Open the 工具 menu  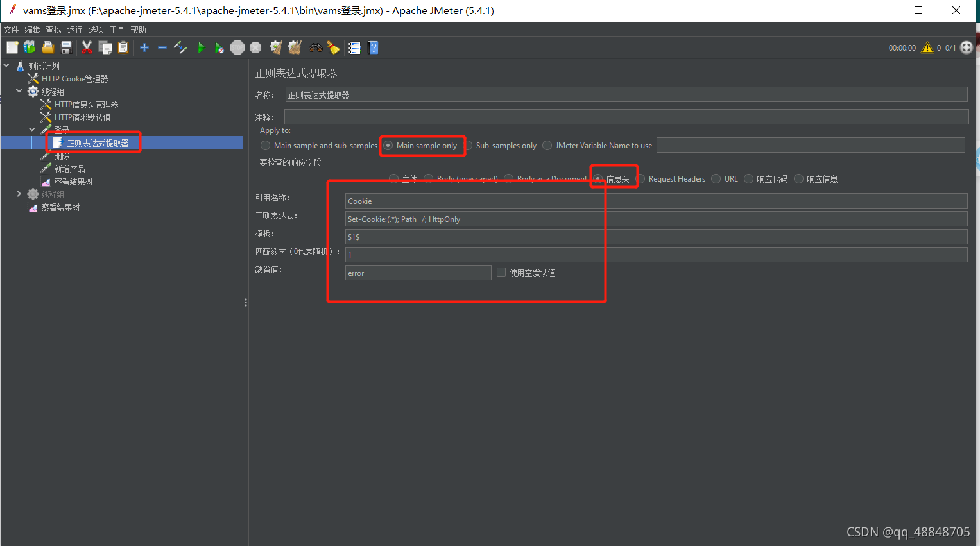tap(117, 29)
